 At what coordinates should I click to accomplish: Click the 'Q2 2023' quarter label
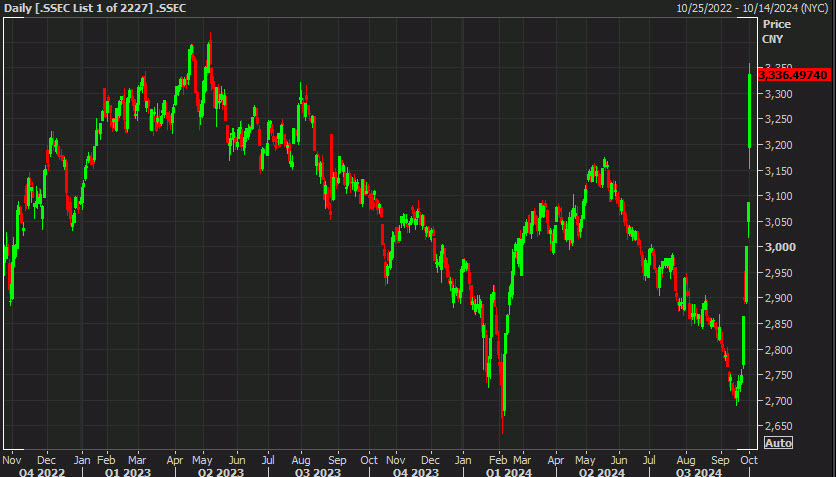[221, 472]
